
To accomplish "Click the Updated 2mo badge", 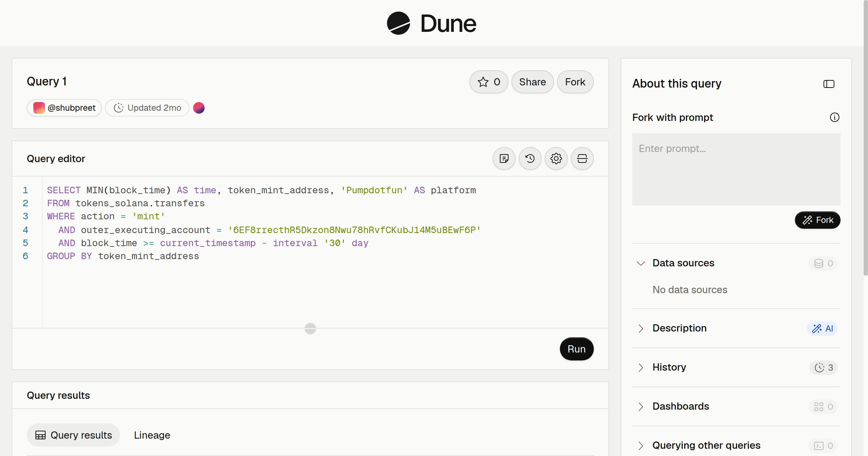I will [147, 108].
